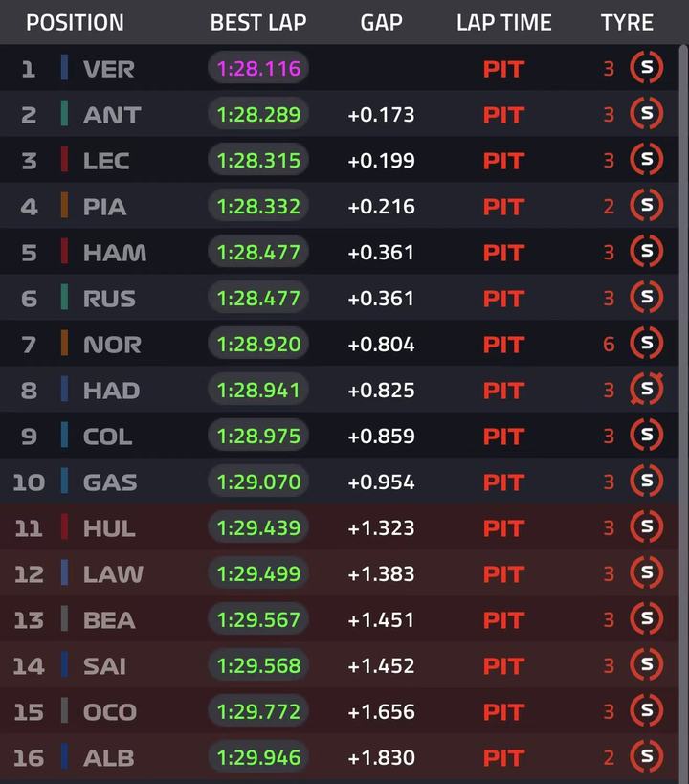The height and width of the screenshot is (784, 689).
Task: Select the TYRE column header
Action: pos(627,23)
